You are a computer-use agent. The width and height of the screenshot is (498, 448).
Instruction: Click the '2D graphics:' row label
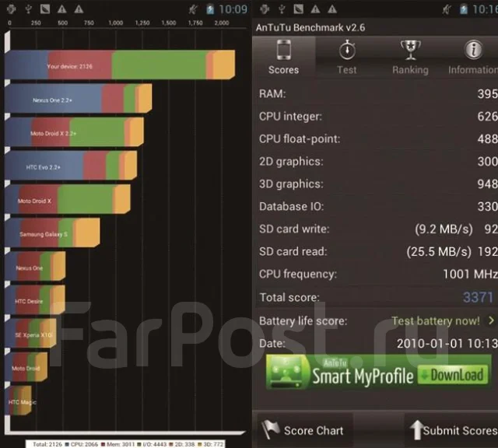[x=291, y=161]
